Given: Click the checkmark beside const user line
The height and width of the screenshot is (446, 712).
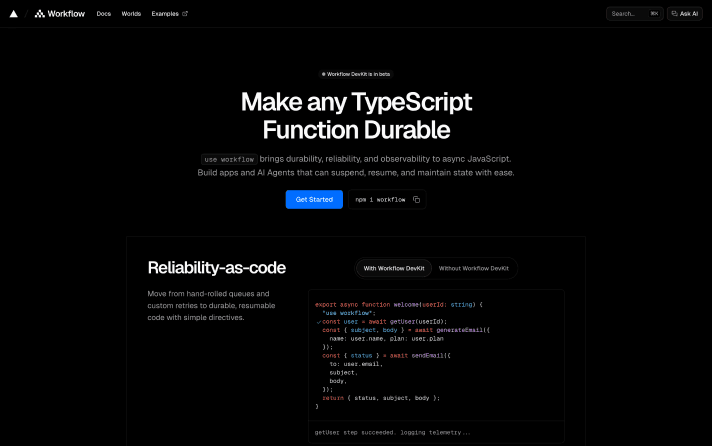Looking at the screenshot, I should 319,322.
